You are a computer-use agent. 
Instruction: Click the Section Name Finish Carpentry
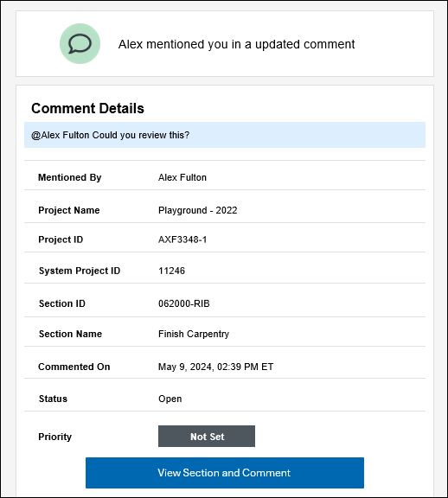[x=194, y=334]
